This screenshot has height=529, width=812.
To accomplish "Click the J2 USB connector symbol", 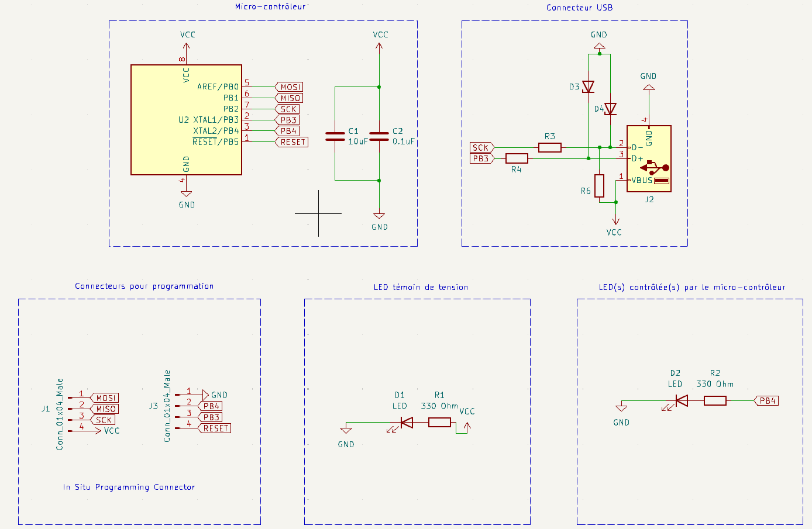I will [649, 159].
